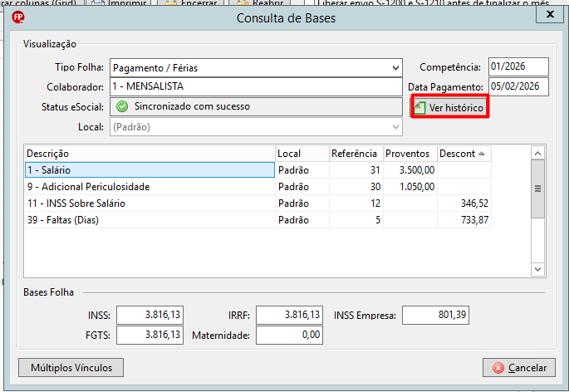Click the 1.050,00 proventos value
The width and height of the screenshot is (569, 392).
pyautogui.click(x=417, y=187)
